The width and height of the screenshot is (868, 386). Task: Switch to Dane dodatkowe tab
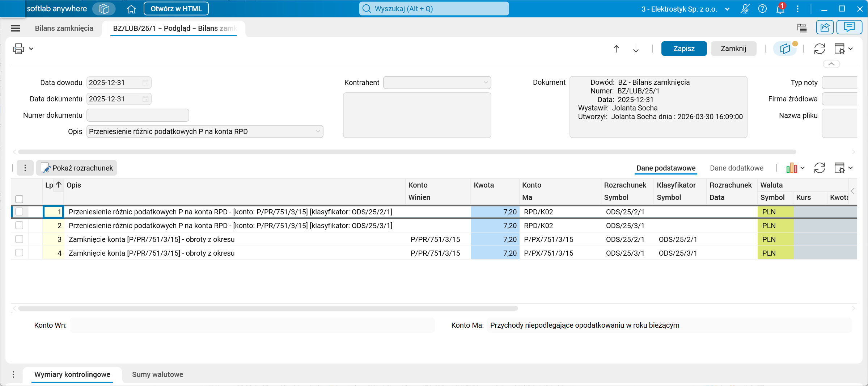[x=736, y=168]
